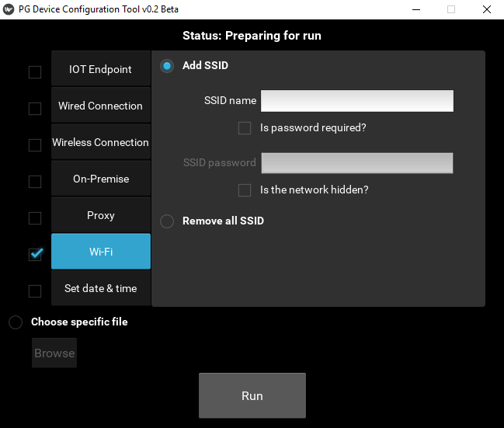Open the On-Premise tab
The width and height of the screenshot is (504, 428).
[101, 179]
